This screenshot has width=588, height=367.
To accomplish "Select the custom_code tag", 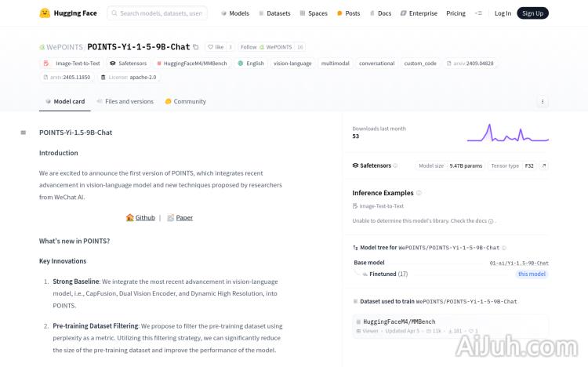I will tap(420, 64).
